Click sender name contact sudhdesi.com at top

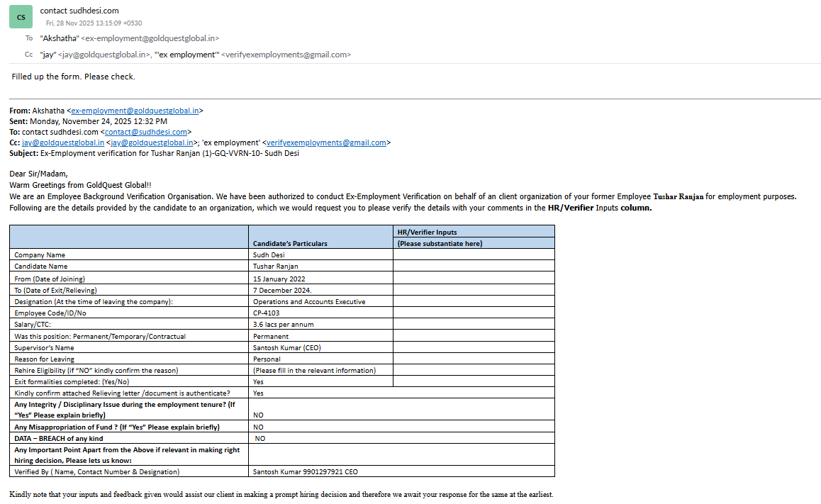79,11
